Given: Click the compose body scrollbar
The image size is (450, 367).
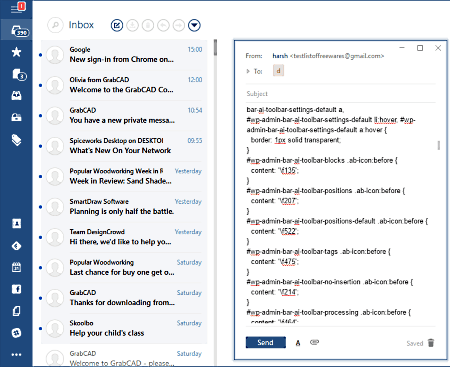Looking at the screenshot, I should 439,145.
